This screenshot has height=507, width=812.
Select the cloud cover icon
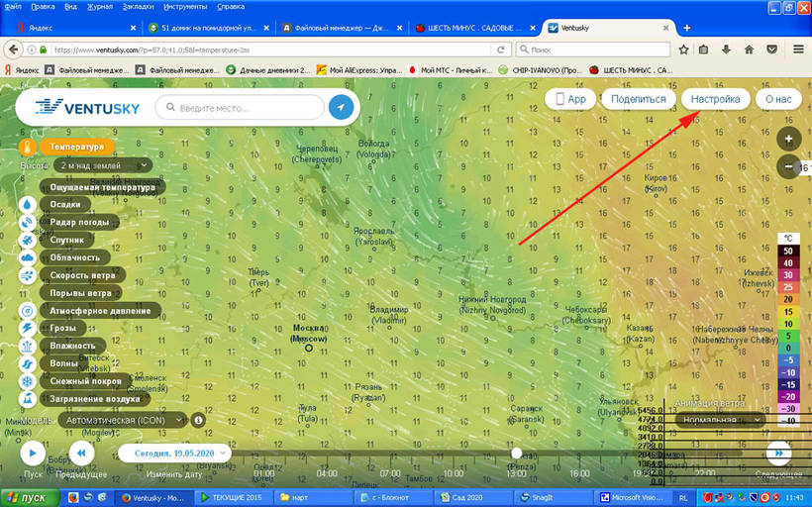click(28, 257)
